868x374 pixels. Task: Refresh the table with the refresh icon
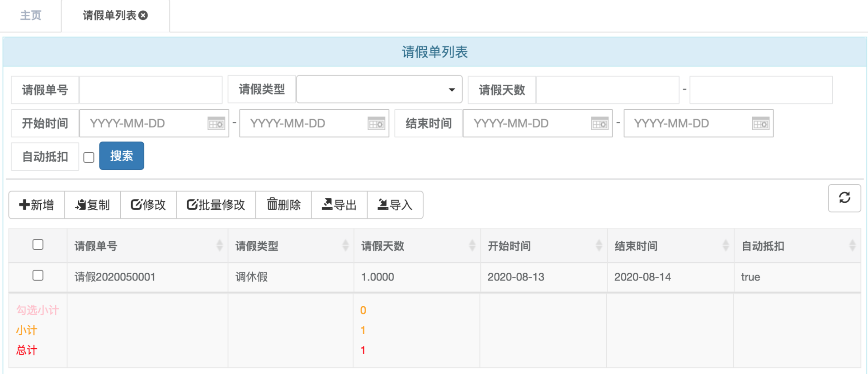pos(844,198)
